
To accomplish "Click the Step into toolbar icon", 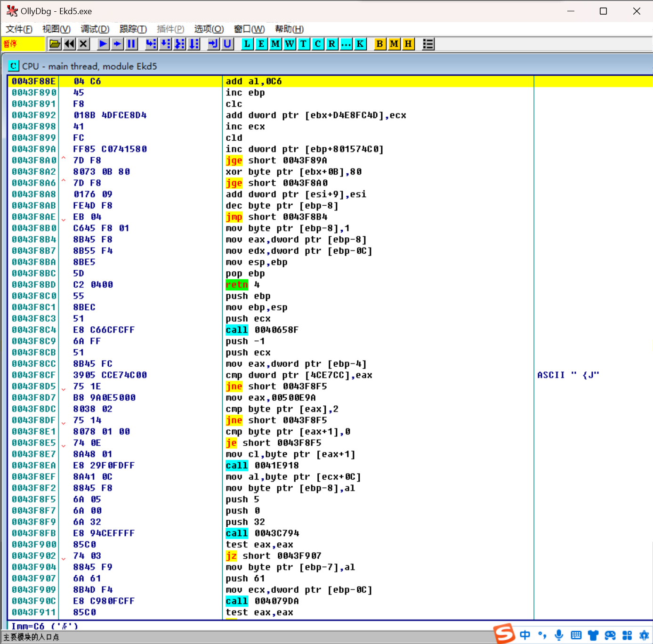I will [151, 44].
